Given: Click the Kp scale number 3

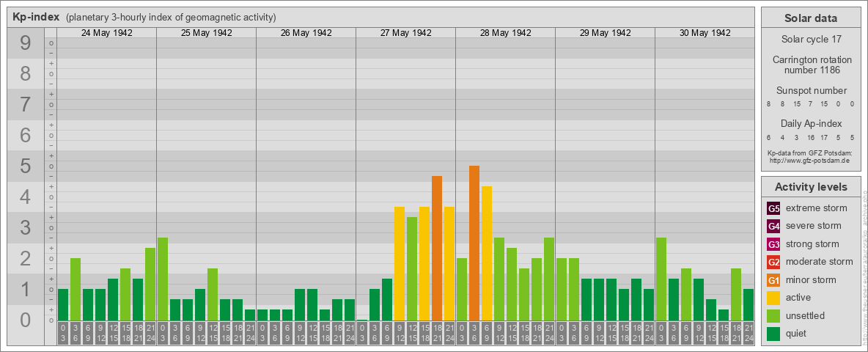Looking at the screenshot, I should [26, 227].
